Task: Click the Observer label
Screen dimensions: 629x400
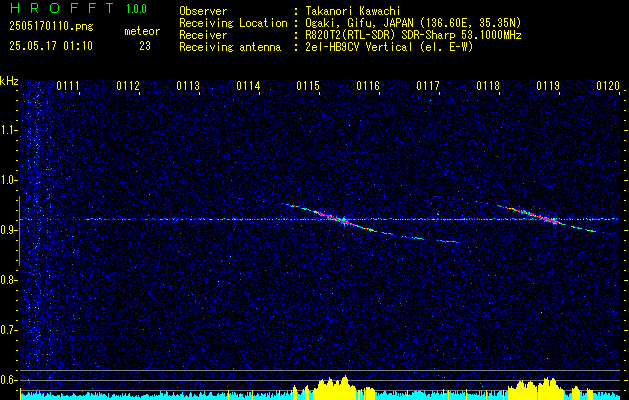Action: 203,11
